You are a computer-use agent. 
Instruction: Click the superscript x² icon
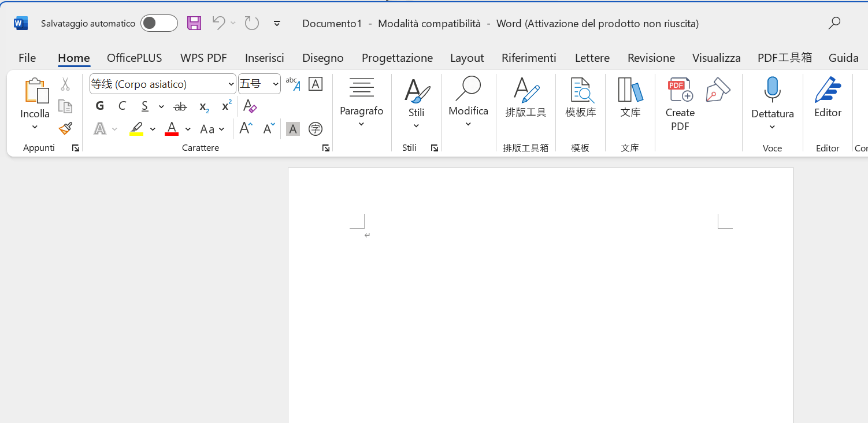[225, 106]
